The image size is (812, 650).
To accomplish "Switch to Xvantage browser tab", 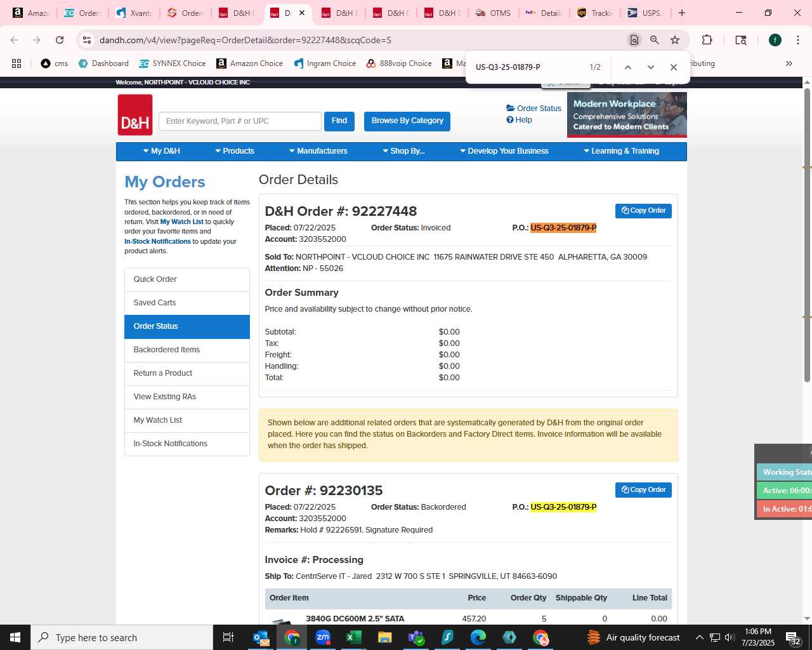I will (134, 13).
